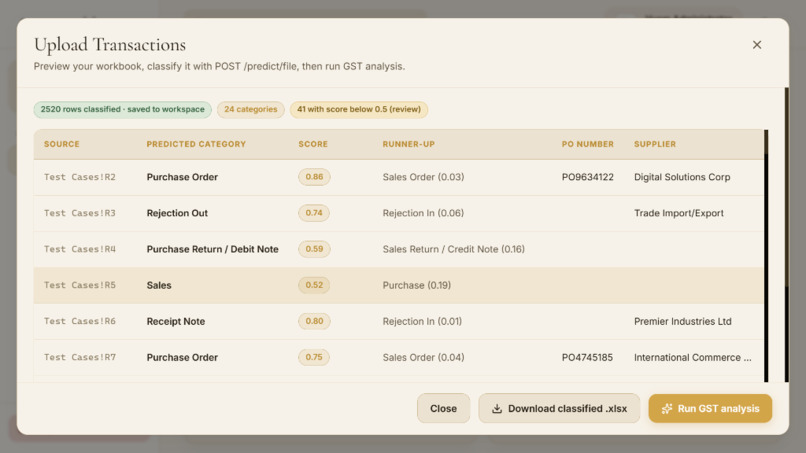Sort by PO NUMBER column header
The height and width of the screenshot is (453, 806).
588,144
